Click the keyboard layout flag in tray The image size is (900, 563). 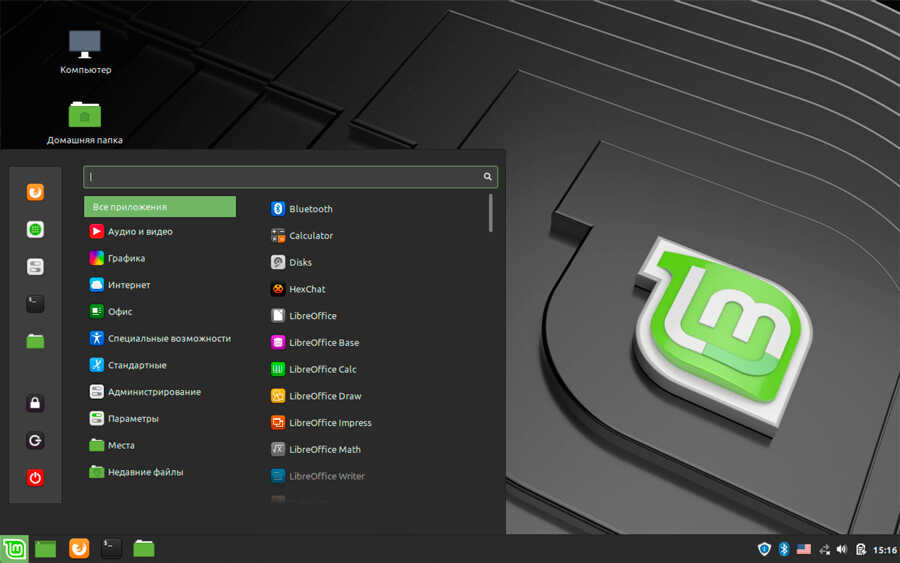click(804, 549)
